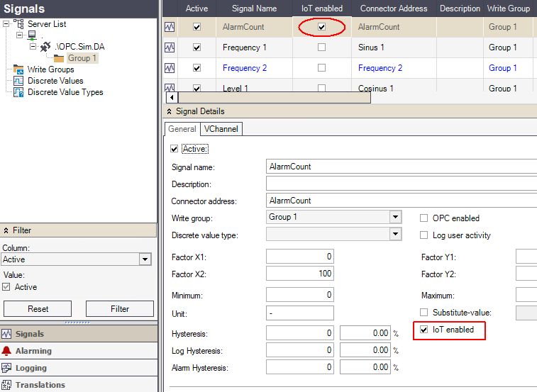
Task: Click the Logging icon in the navigation
Action: pos(6,368)
